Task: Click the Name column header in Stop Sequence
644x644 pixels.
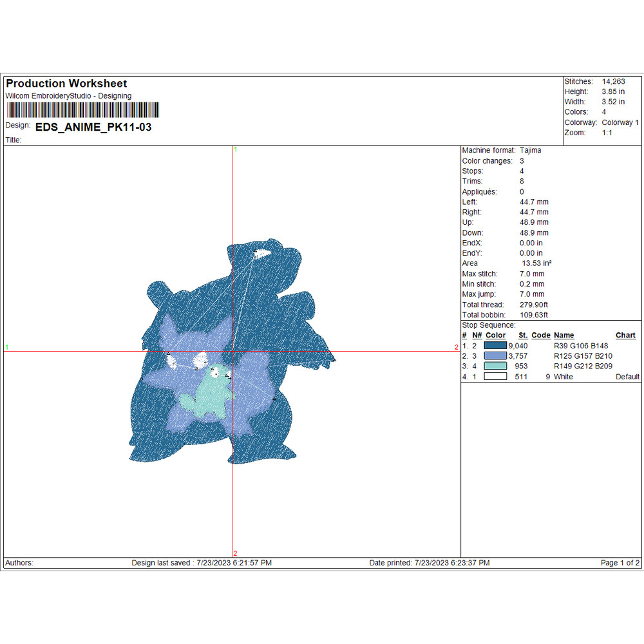Action: coord(563,336)
